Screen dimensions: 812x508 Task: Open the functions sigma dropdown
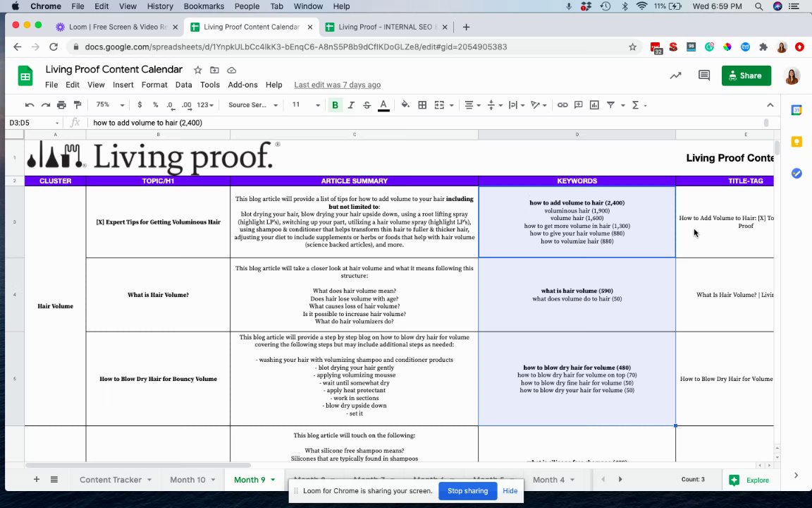[x=639, y=105]
